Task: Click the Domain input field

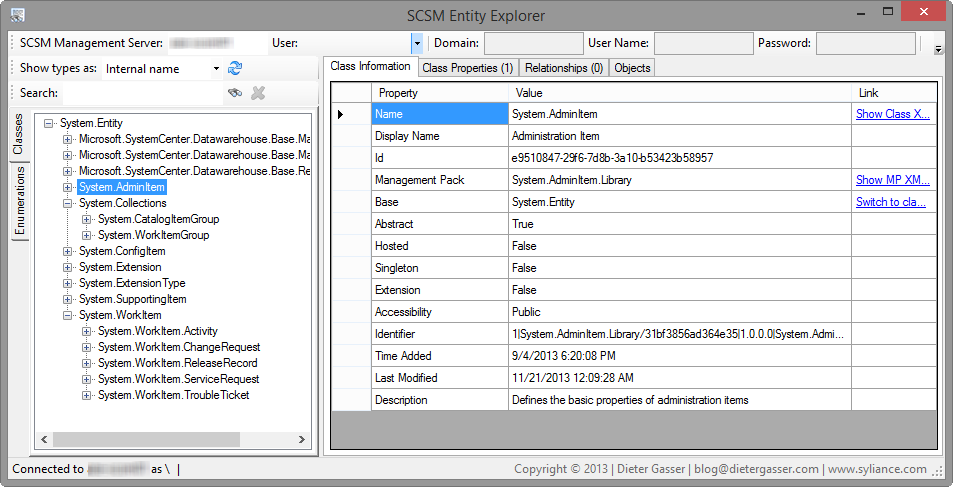Action: [x=534, y=44]
